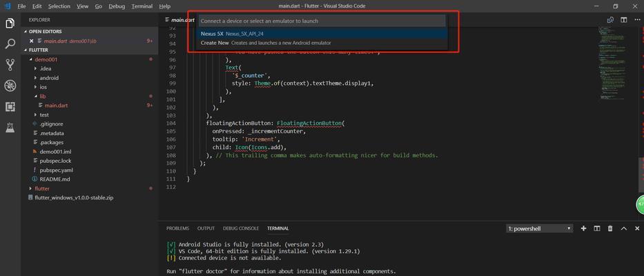Screen dimensions: 644x276
Task: Switch to the DEBUG CONSOLE tab
Action: tap(241, 228)
